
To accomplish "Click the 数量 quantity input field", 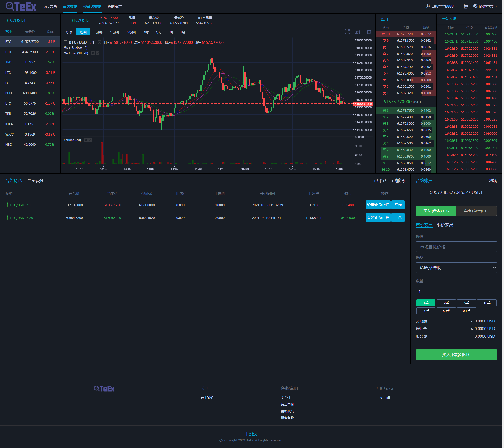I will pos(456,291).
